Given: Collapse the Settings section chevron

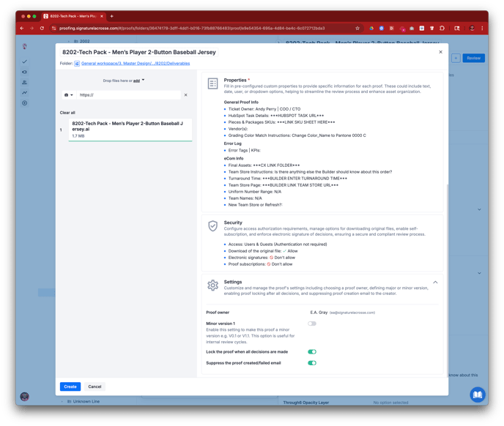Looking at the screenshot, I should pyautogui.click(x=435, y=283).
